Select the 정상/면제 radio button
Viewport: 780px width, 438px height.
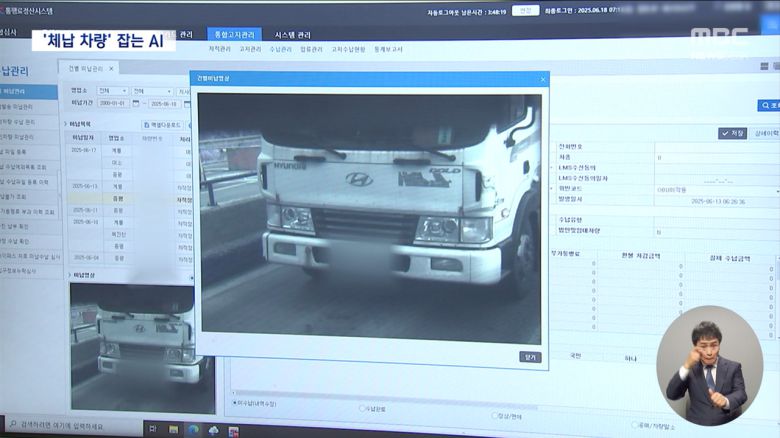pyautogui.click(x=494, y=415)
